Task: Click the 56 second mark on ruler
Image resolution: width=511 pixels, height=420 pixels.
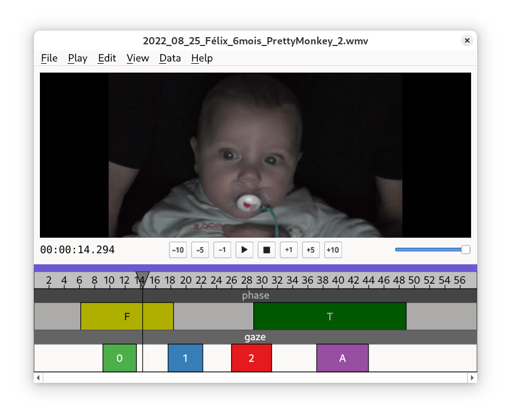Action: 460,280
